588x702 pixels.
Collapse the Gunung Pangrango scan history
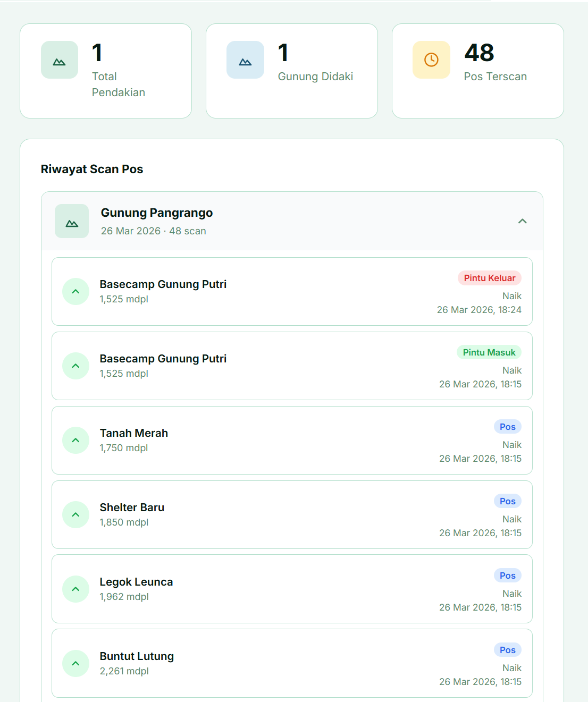click(522, 221)
